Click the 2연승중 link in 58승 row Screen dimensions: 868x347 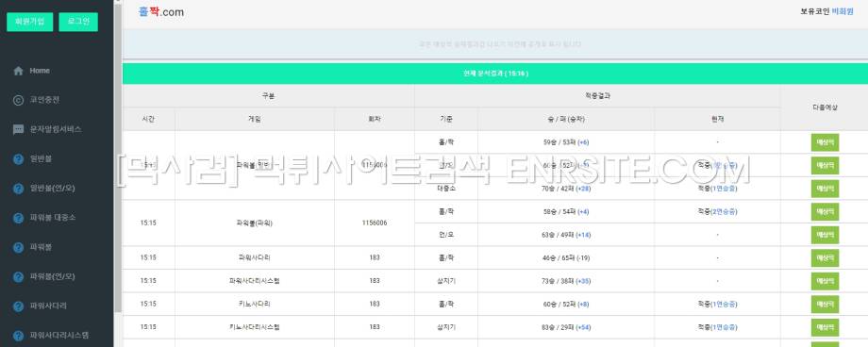coord(724,211)
